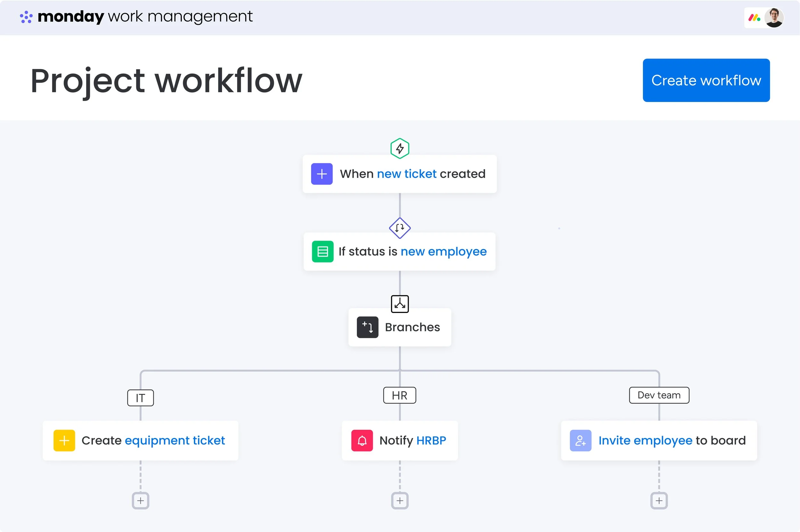The width and height of the screenshot is (800, 532).
Task: Click the green table status icon
Action: coord(322,251)
